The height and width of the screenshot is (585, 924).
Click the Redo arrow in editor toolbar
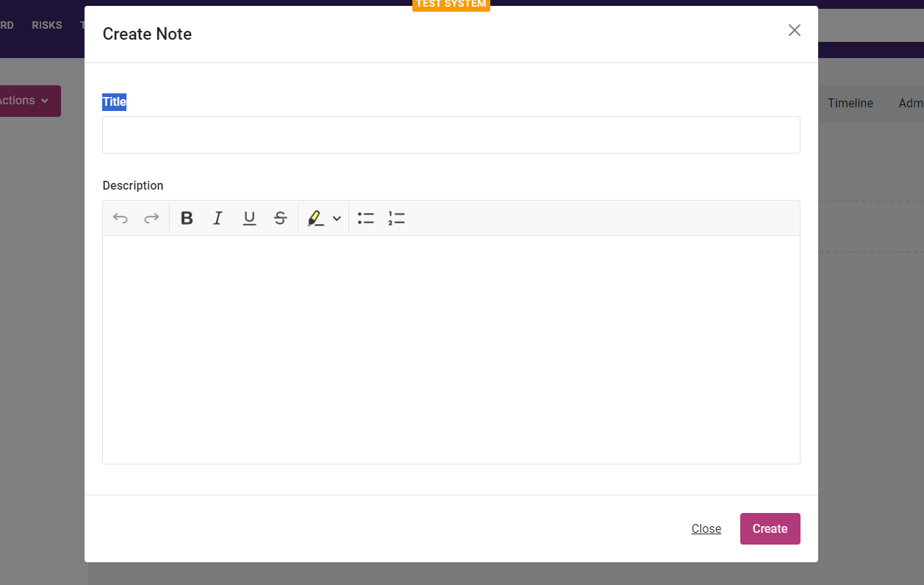tap(151, 218)
